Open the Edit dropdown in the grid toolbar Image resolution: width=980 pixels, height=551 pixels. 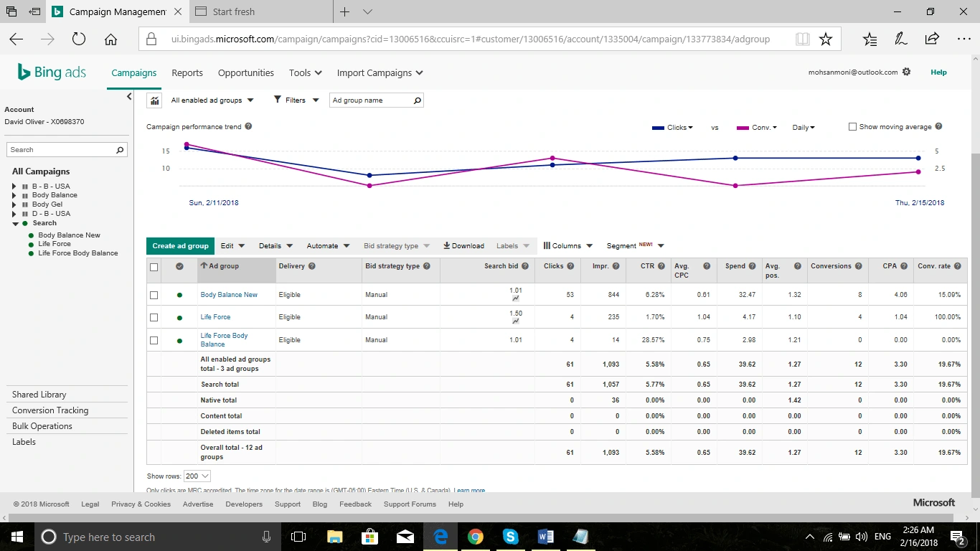(x=232, y=245)
